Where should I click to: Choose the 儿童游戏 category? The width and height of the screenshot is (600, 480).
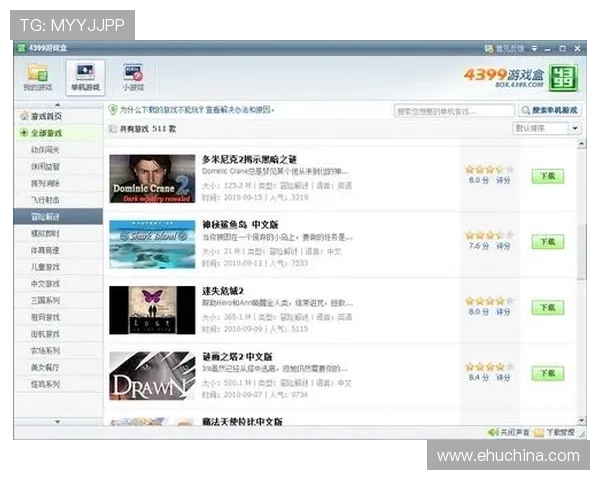coord(58,267)
